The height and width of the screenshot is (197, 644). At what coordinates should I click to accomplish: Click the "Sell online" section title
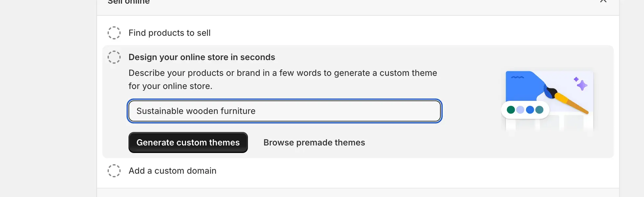click(x=129, y=2)
